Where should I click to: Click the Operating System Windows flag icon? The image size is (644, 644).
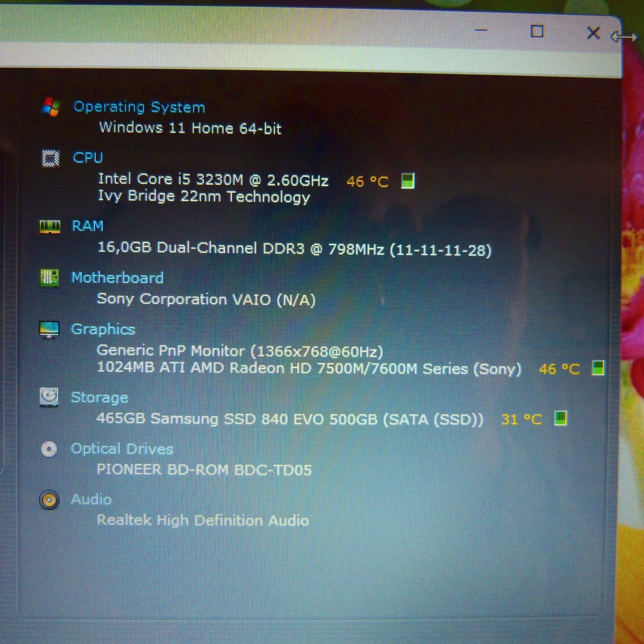[51, 107]
